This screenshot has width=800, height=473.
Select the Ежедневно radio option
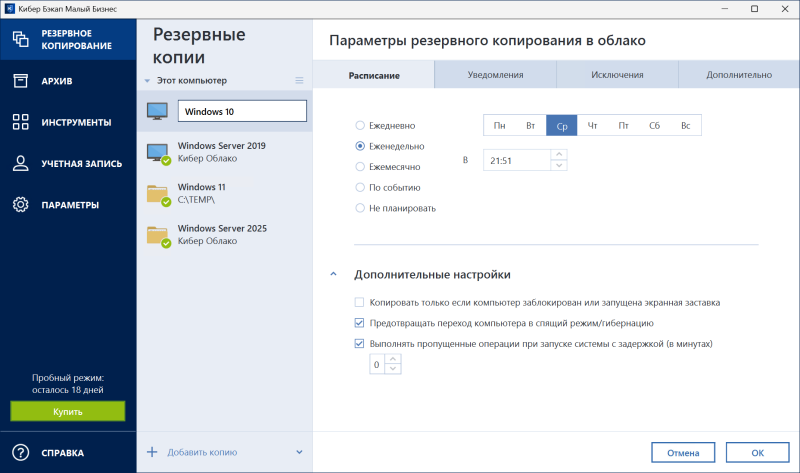point(361,126)
